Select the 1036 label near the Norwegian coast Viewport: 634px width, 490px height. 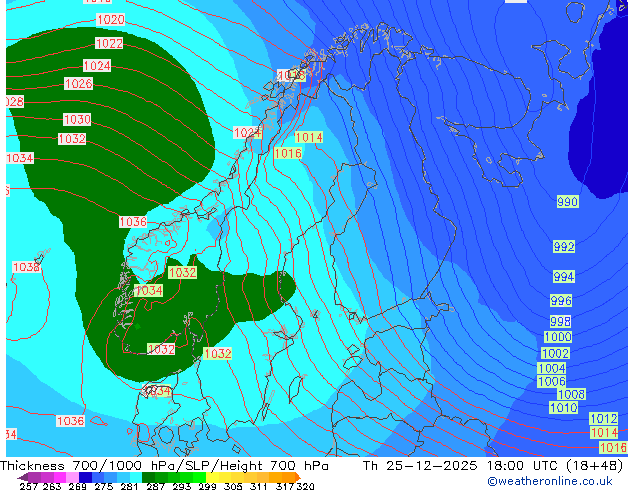click(x=133, y=222)
